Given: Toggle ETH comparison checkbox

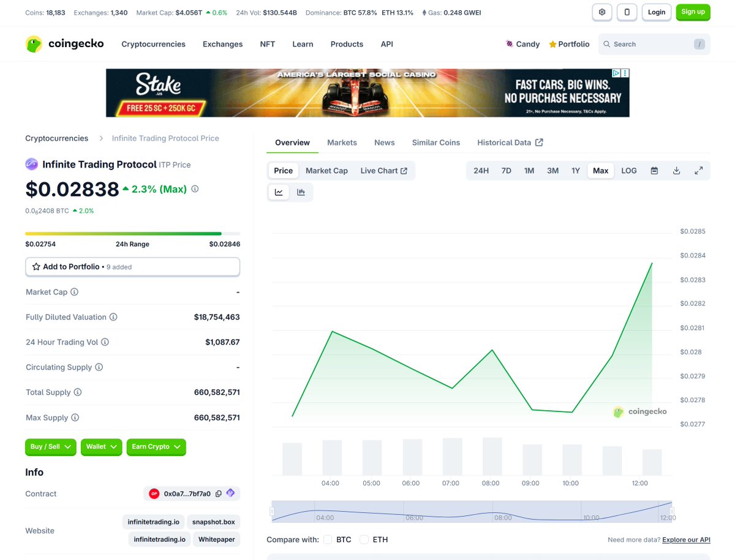Looking at the screenshot, I should 364,540.
